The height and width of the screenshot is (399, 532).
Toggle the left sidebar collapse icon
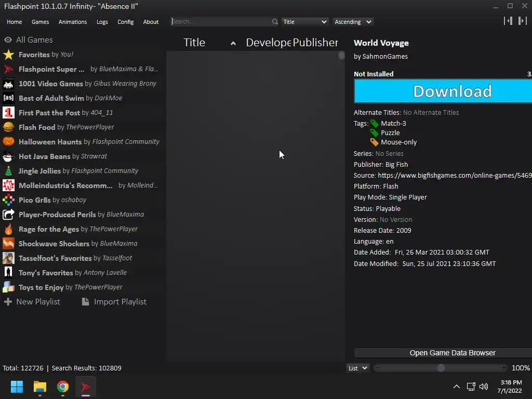508,21
